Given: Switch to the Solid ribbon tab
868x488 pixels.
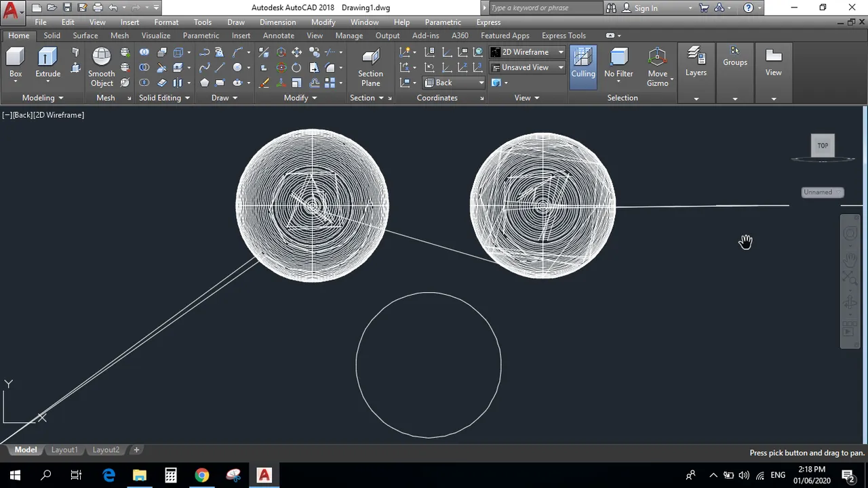Looking at the screenshot, I should 52,35.
